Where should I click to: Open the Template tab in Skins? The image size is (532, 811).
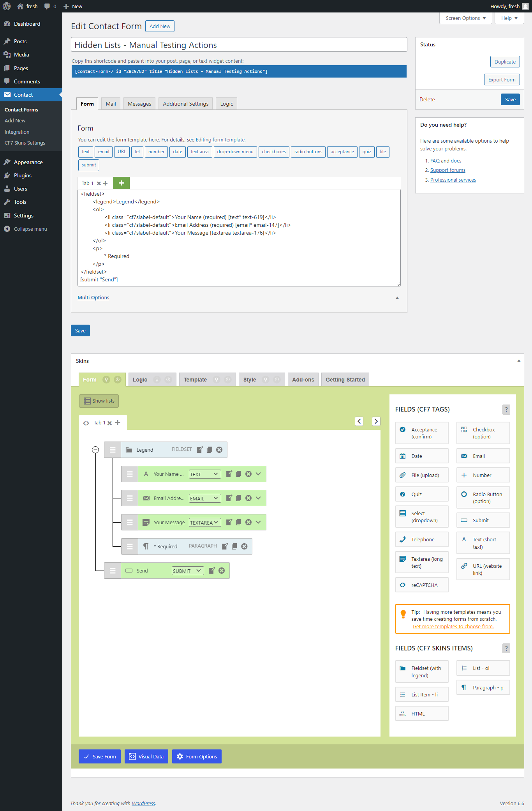coord(195,380)
